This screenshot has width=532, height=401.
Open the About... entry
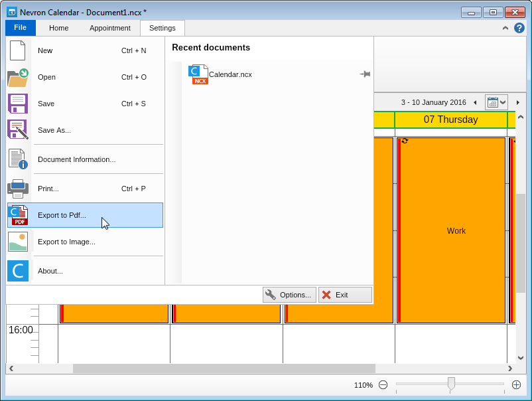[x=85, y=271]
